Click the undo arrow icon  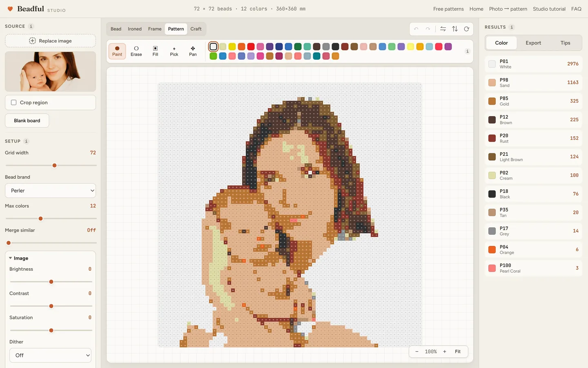tap(416, 29)
